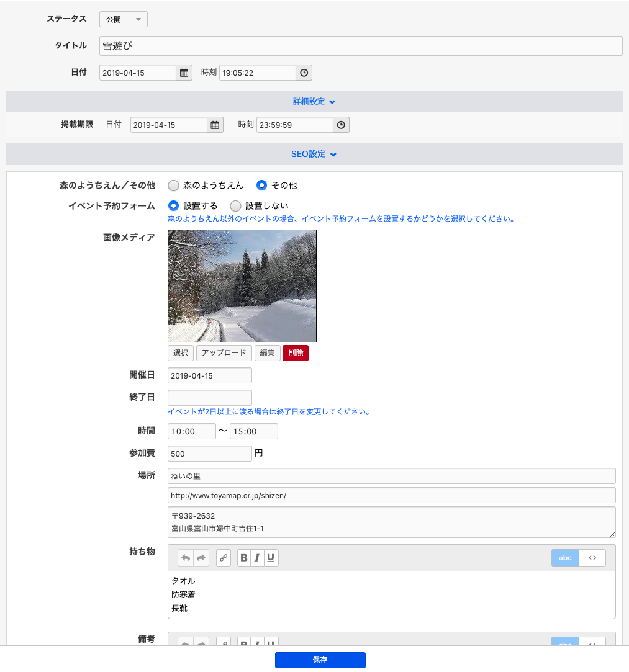
Task: Select the 森のようちえん radio option
Action: click(174, 185)
